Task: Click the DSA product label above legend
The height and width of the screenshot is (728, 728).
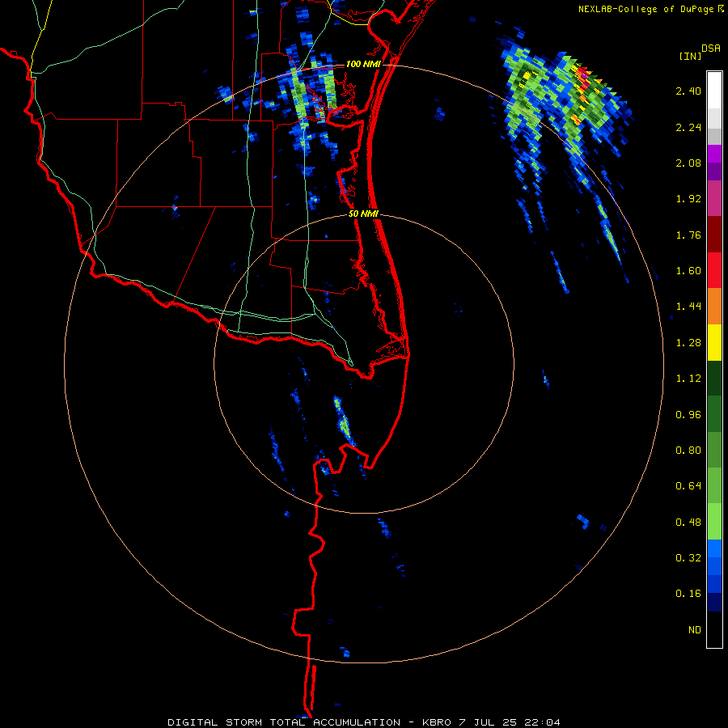Action: (711, 49)
